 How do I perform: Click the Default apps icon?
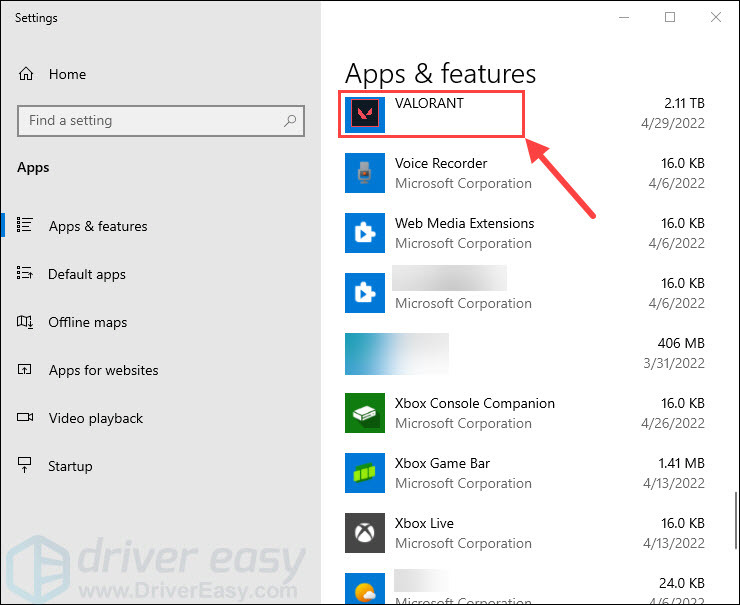click(x=25, y=273)
